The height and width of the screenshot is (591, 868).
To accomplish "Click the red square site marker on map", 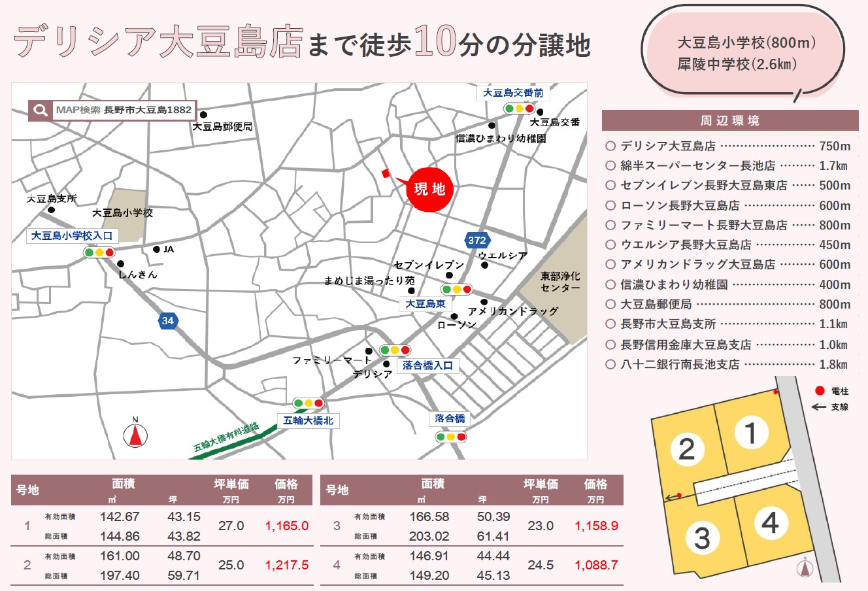I will (385, 173).
